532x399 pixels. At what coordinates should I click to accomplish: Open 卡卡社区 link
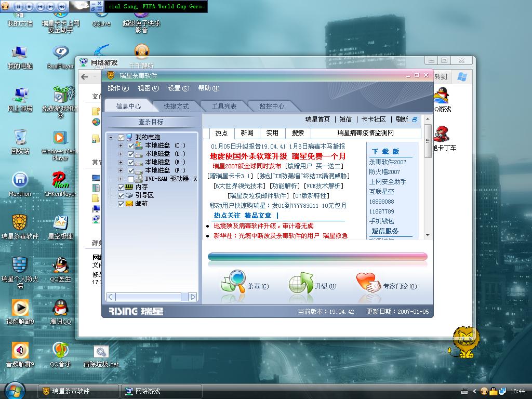tap(374, 119)
